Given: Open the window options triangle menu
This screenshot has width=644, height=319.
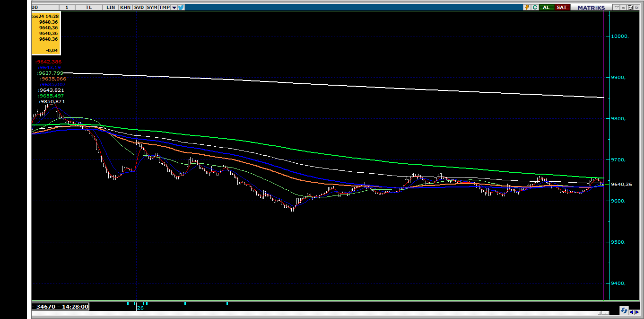Looking at the screenshot, I should coord(617,7).
